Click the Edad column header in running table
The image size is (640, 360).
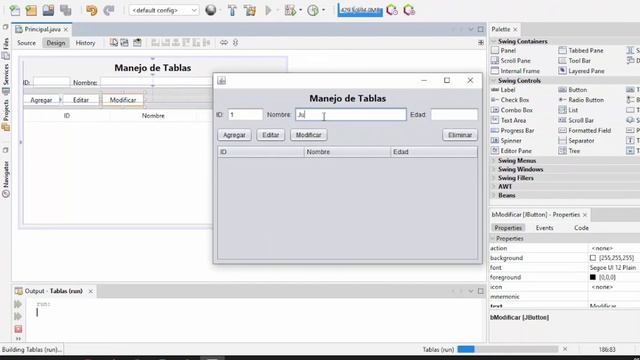[434, 152]
